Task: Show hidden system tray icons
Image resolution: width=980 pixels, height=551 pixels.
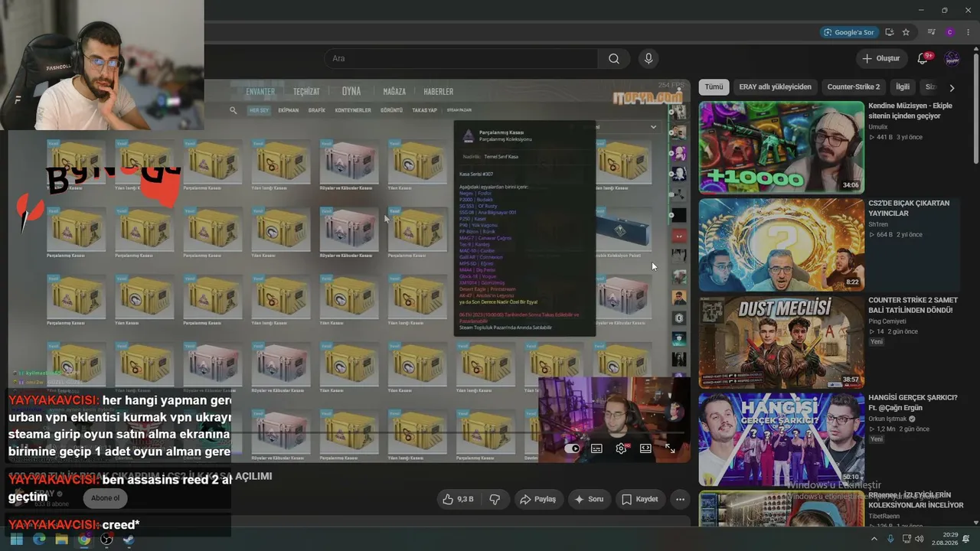Action: [x=874, y=539]
